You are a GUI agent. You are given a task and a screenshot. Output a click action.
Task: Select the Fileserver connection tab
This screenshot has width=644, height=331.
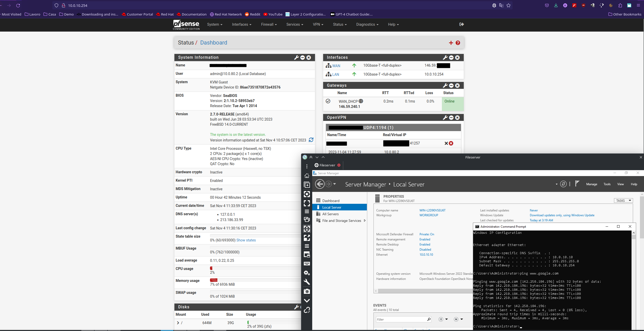coord(327,165)
